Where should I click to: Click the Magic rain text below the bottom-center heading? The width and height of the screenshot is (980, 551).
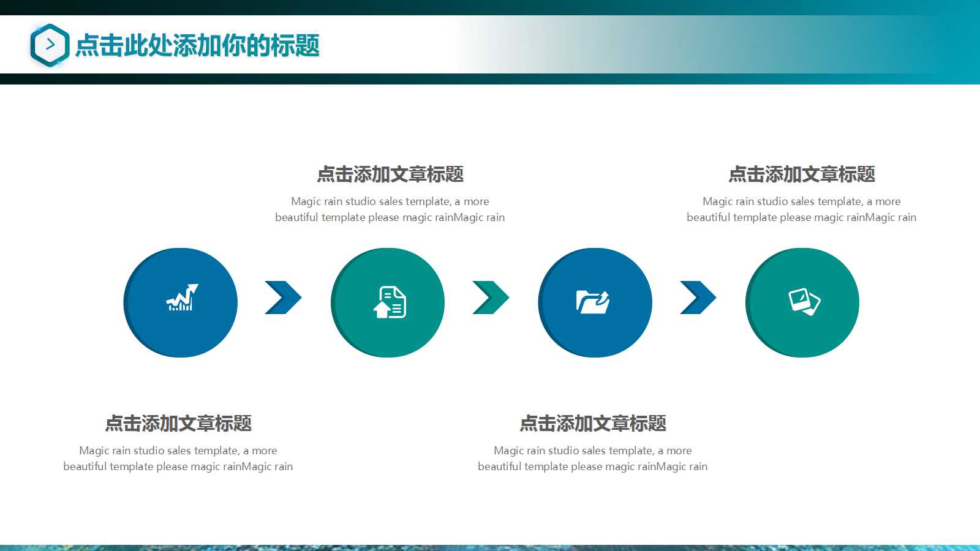(x=593, y=458)
